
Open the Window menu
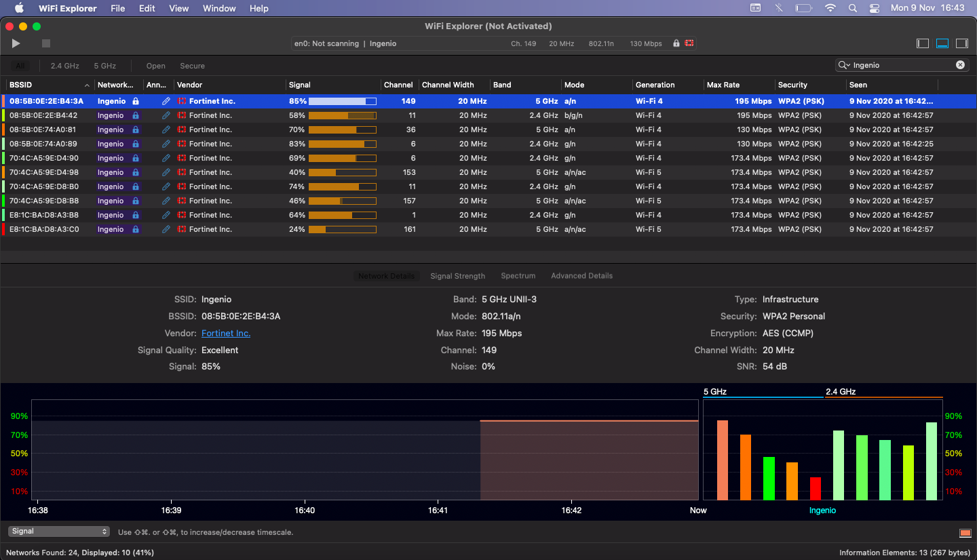pyautogui.click(x=219, y=8)
